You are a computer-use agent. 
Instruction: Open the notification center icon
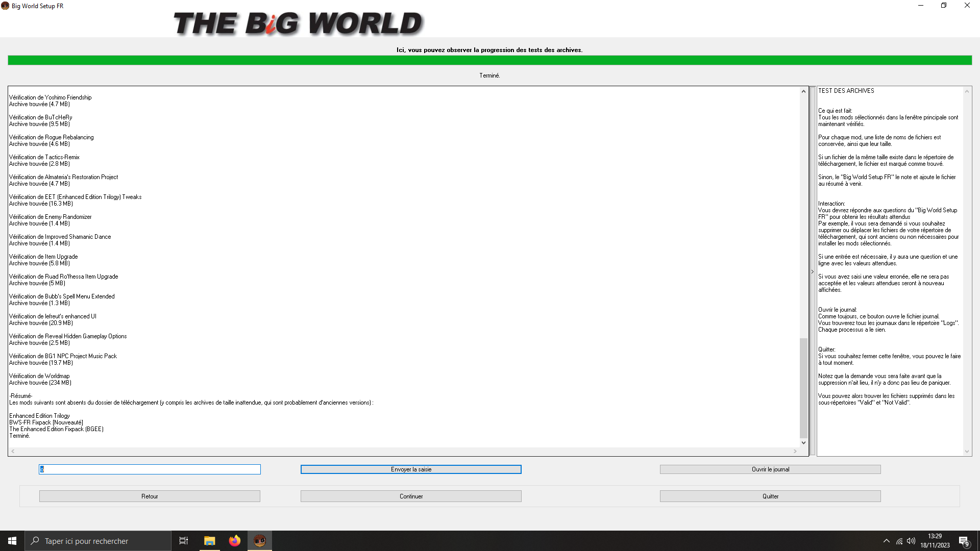[x=964, y=541]
